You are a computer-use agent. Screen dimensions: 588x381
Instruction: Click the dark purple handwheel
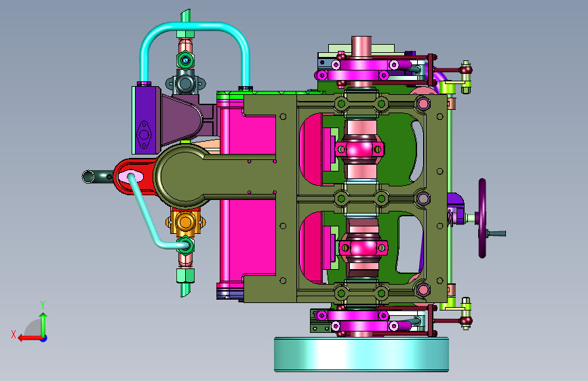click(482, 218)
